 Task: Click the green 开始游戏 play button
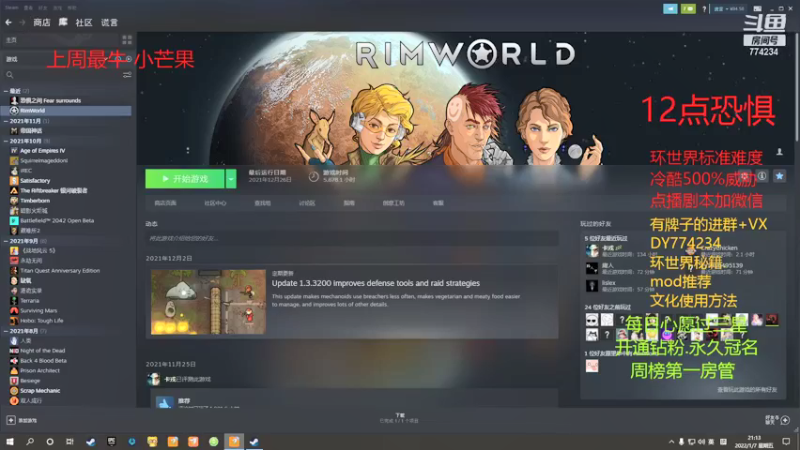[185, 179]
